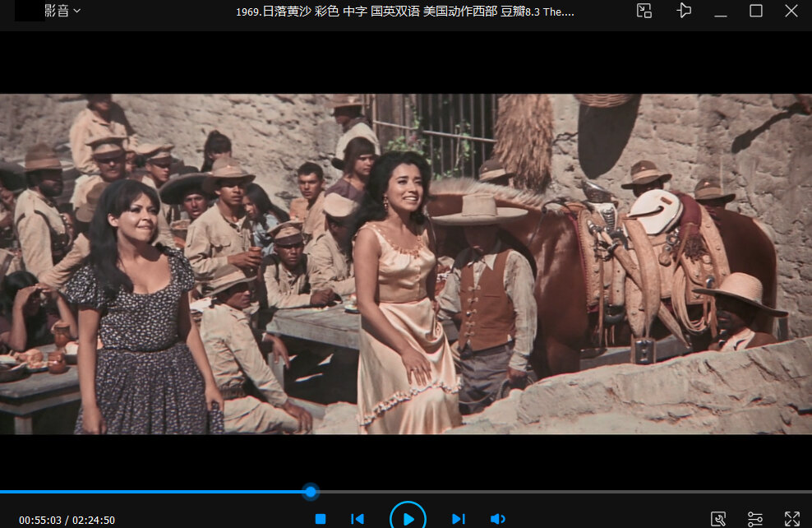The image size is (812, 528).
Task: Enter fullscreen with the expand arrows icon
Action: click(791, 519)
